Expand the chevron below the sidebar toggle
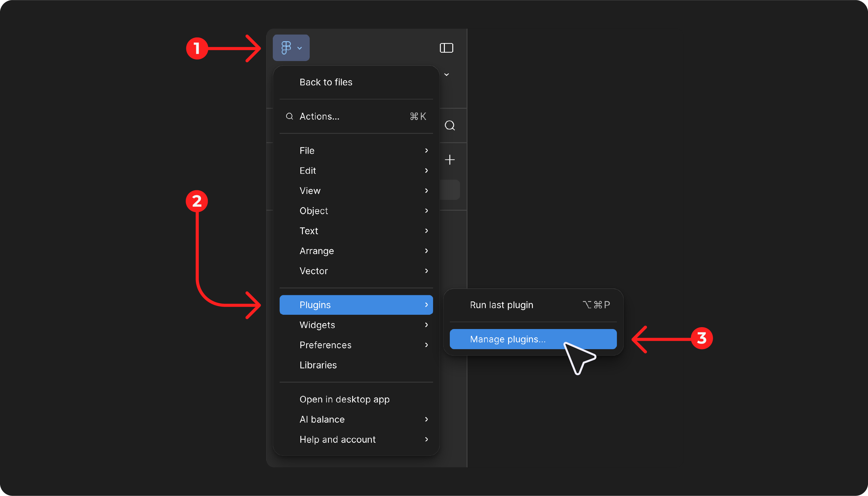Image resolution: width=868 pixels, height=496 pixels. [446, 75]
